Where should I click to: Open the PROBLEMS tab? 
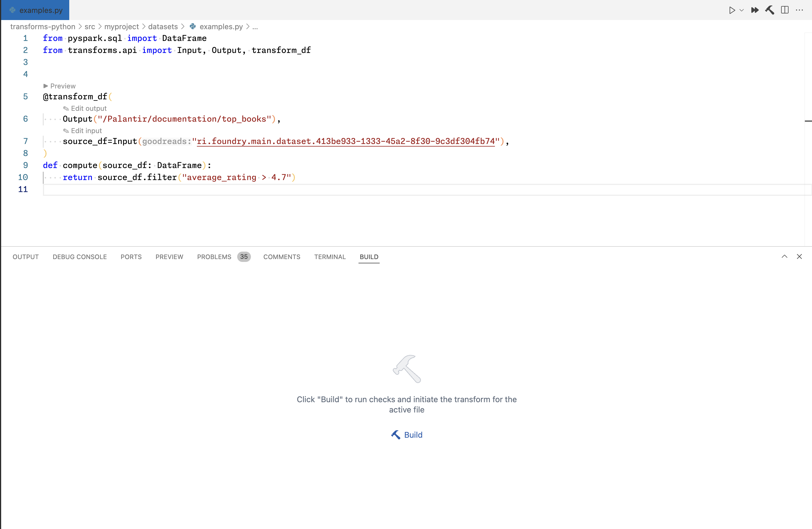pyautogui.click(x=223, y=257)
